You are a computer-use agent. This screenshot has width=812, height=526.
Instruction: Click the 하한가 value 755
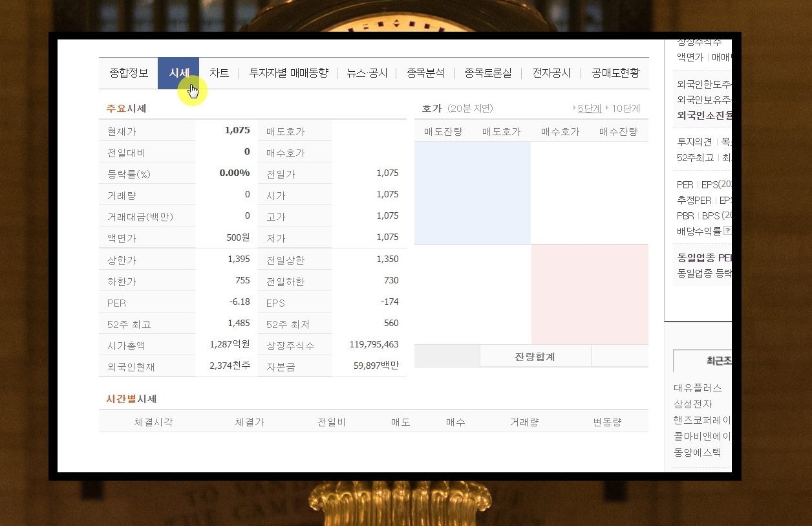pos(242,280)
